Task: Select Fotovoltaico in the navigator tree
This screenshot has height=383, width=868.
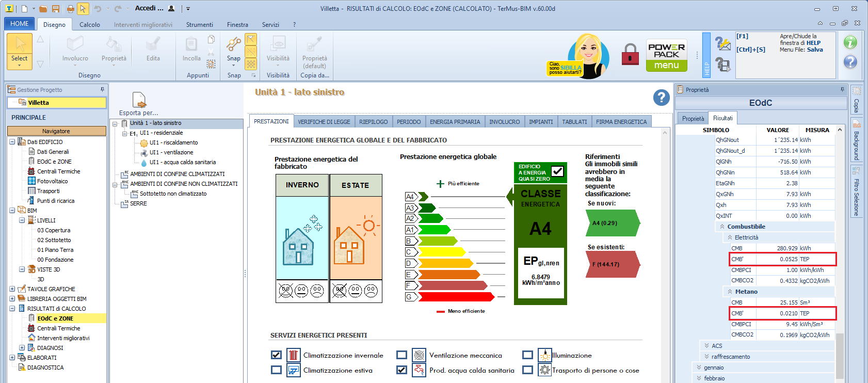Action: point(52,181)
